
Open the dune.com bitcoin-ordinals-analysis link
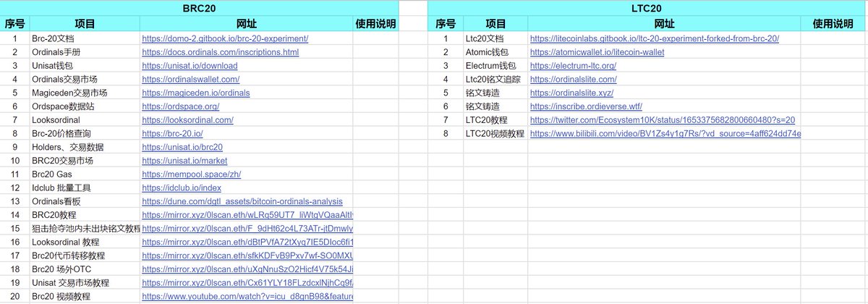[242, 201]
